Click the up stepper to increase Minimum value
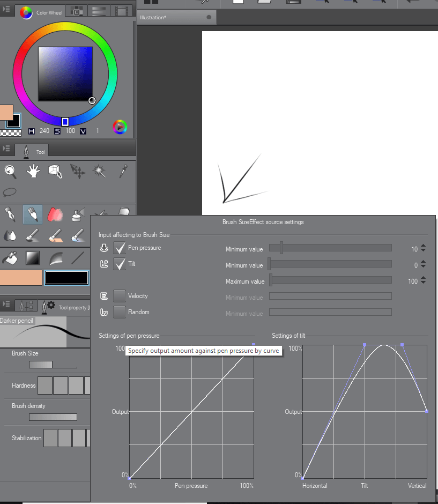438x504 pixels. pyautogui.click(x=424, y=246)
